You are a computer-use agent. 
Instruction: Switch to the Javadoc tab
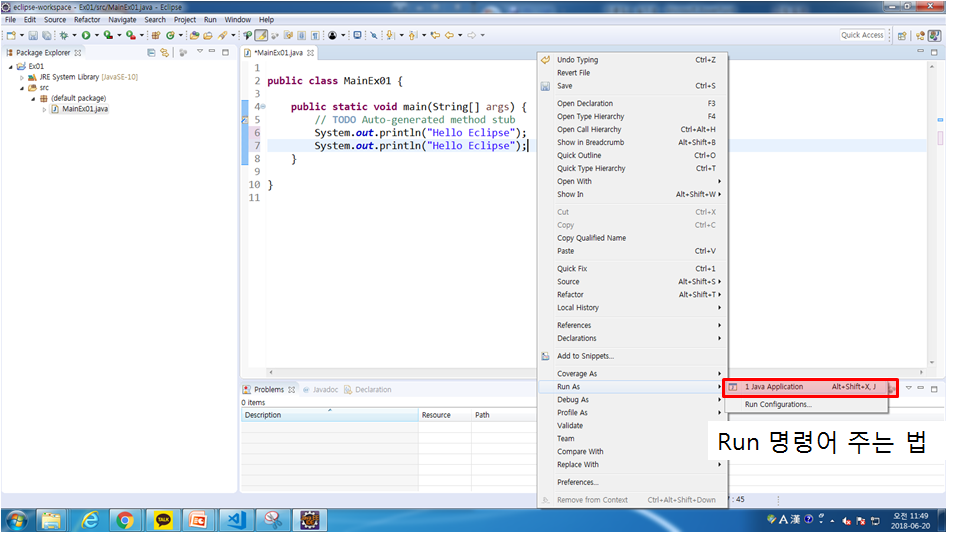(321, 389)
